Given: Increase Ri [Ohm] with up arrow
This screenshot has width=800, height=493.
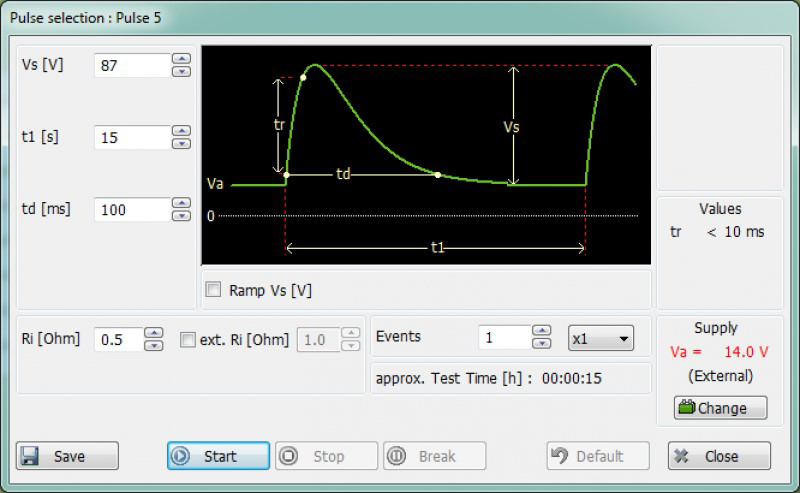Looking at the screenshot, I should click(x=154, y=333).
